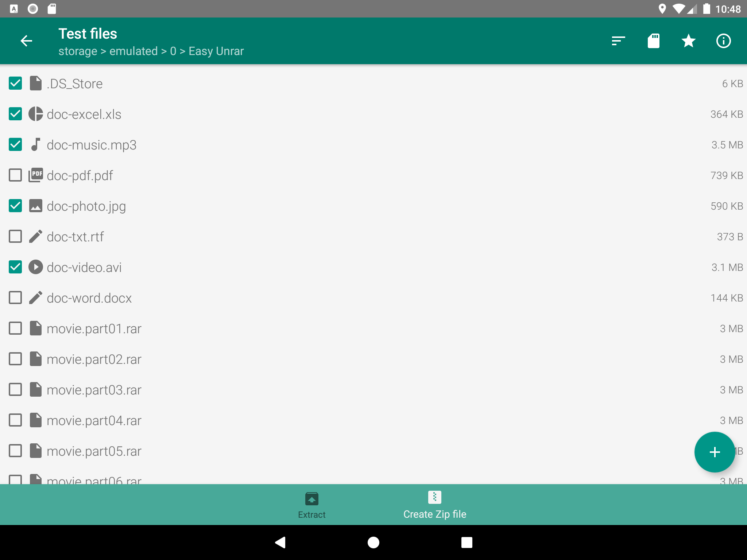Tap the pencil icon of doc-txt.rtf
The height and width of the screenshot is (560, 747).
35,236
